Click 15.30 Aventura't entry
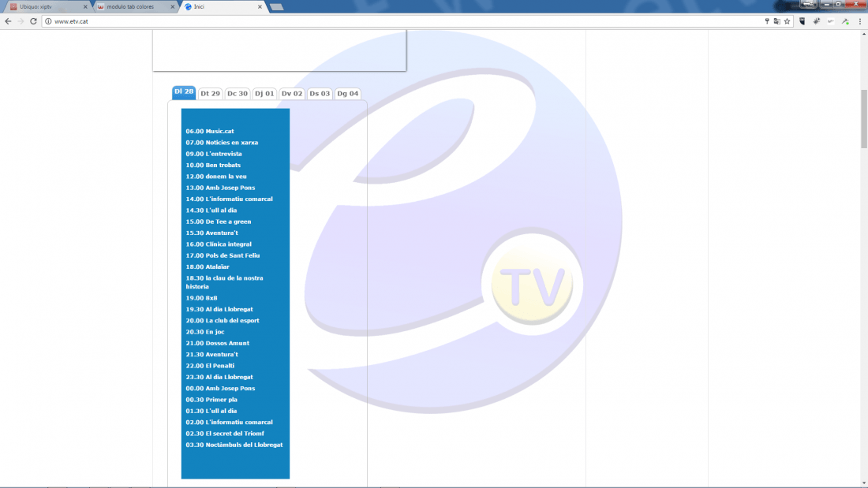 coord(212,233)
